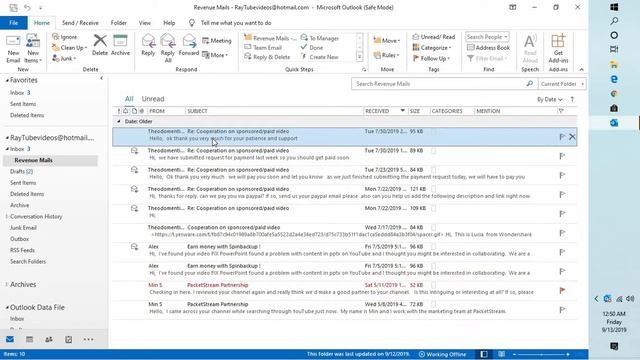The width and height of the screenshot is (640, 360).
Task: Collapse the Date: Older group
Action: point(119,121)
